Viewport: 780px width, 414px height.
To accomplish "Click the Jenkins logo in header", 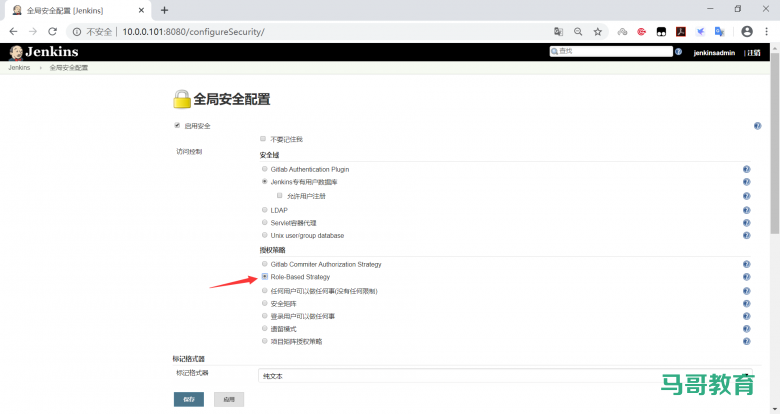I will (44, 52).
